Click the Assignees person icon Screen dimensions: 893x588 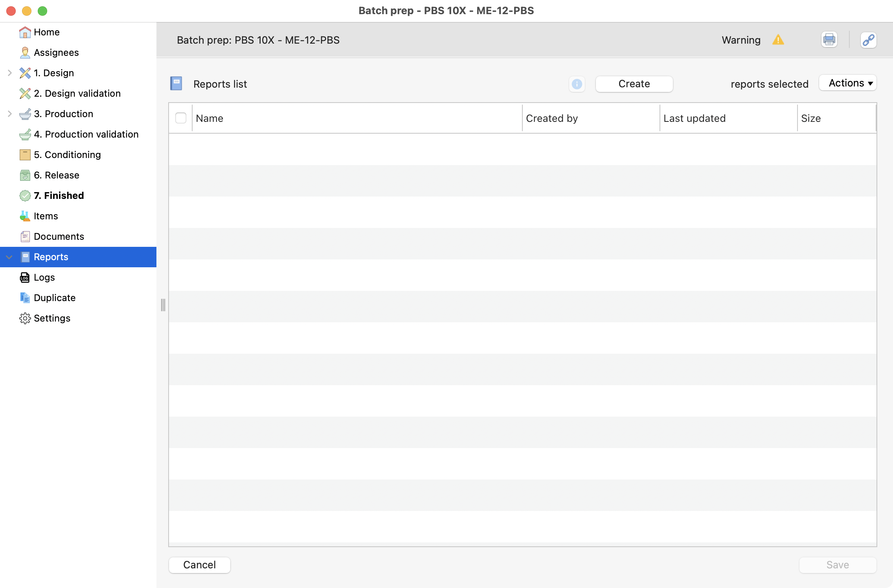click(x=25, y=53)
